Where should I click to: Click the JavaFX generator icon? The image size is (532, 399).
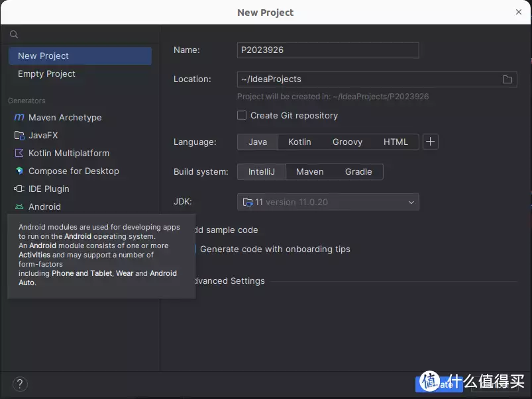pyautogui.click(x=19, y=136)
